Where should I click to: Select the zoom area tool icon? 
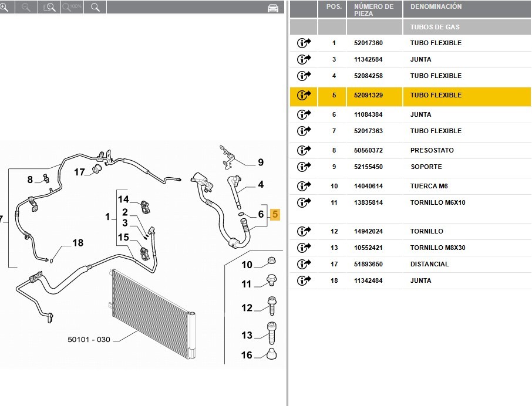click(x=49, y=7)
